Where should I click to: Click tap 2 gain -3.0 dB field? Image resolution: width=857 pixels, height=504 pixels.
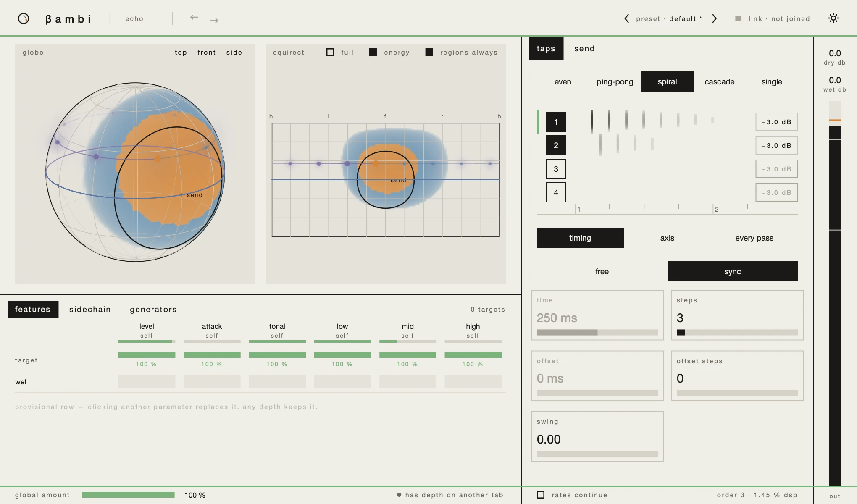776,145
